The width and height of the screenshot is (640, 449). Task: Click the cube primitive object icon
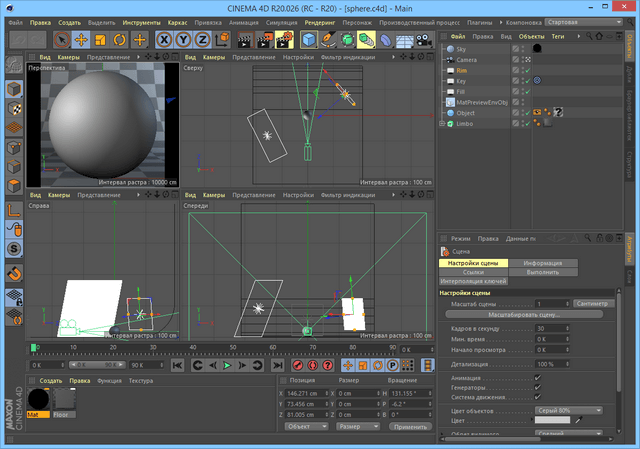tap(311, 39)
